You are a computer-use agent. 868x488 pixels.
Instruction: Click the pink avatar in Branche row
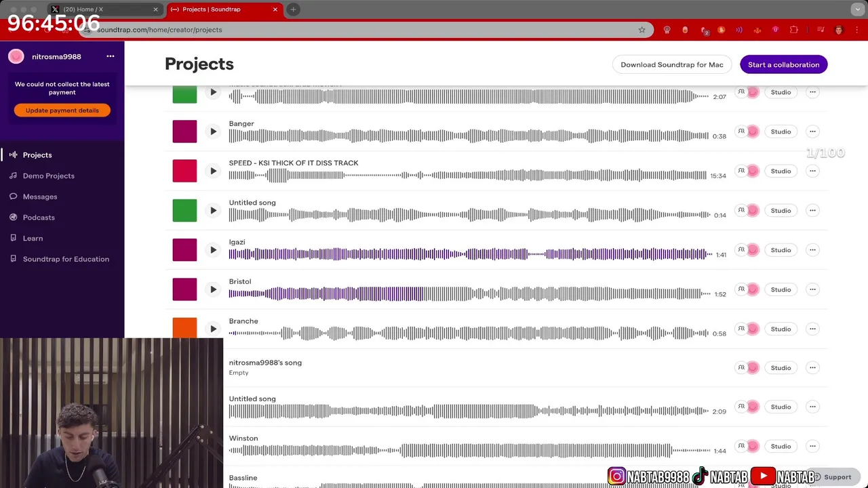(753, 329)
